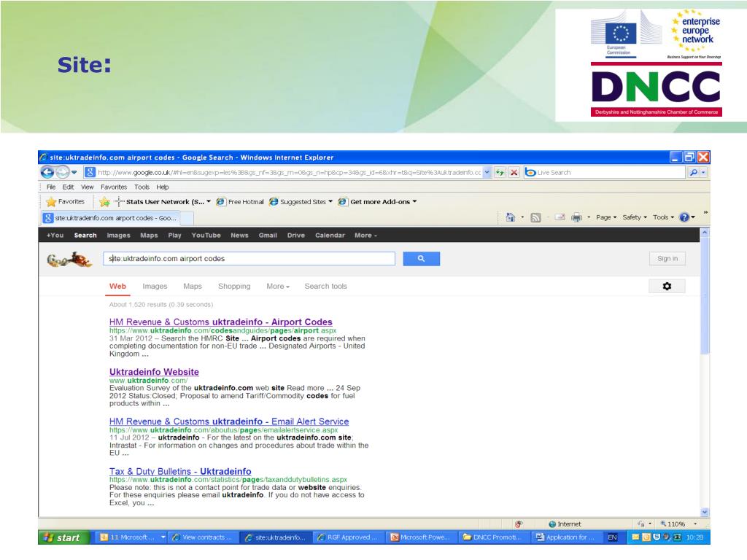Image resolution: width=747 pixels, height=560 pixels.
Task: Switch to Shopping results tab
Action: tap(234, 286)
